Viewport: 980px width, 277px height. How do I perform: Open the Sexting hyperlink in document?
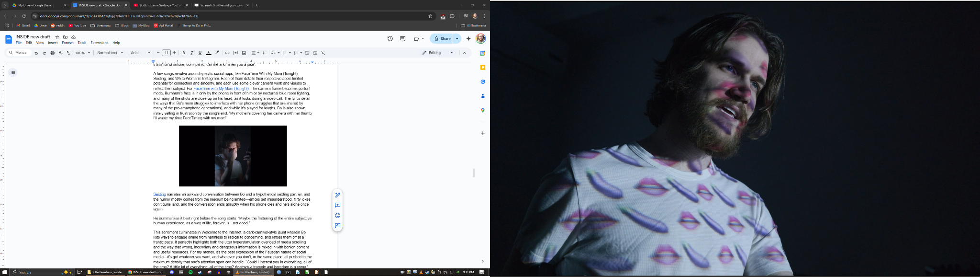tap(159, 195)
